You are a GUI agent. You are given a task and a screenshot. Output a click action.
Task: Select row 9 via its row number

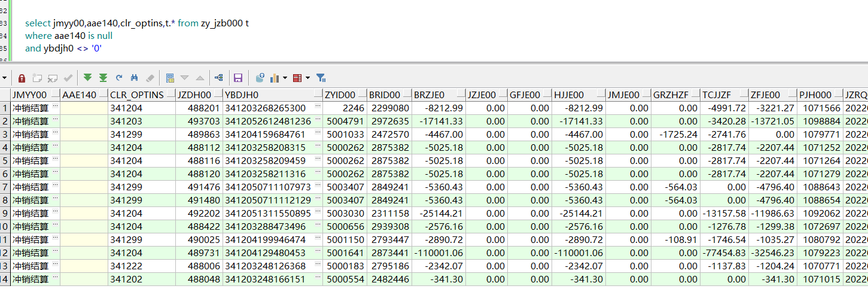[x=5, y=213]
